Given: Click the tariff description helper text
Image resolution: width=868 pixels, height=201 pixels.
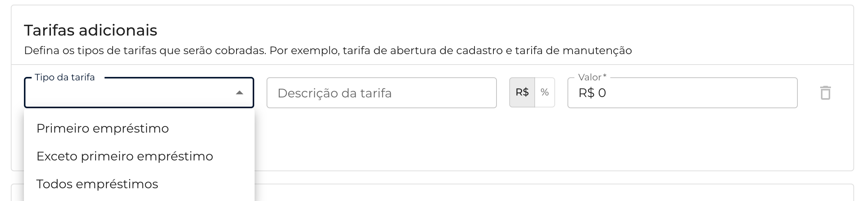Looking at the screenshot, I should pos(328,51).
